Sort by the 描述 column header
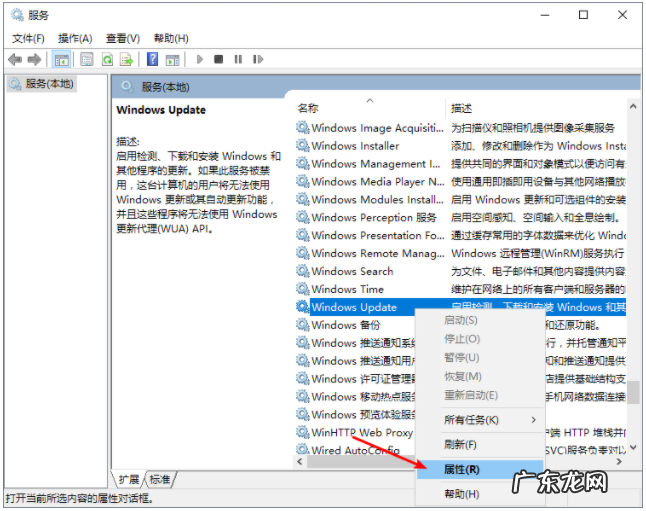 pos(536,108)
